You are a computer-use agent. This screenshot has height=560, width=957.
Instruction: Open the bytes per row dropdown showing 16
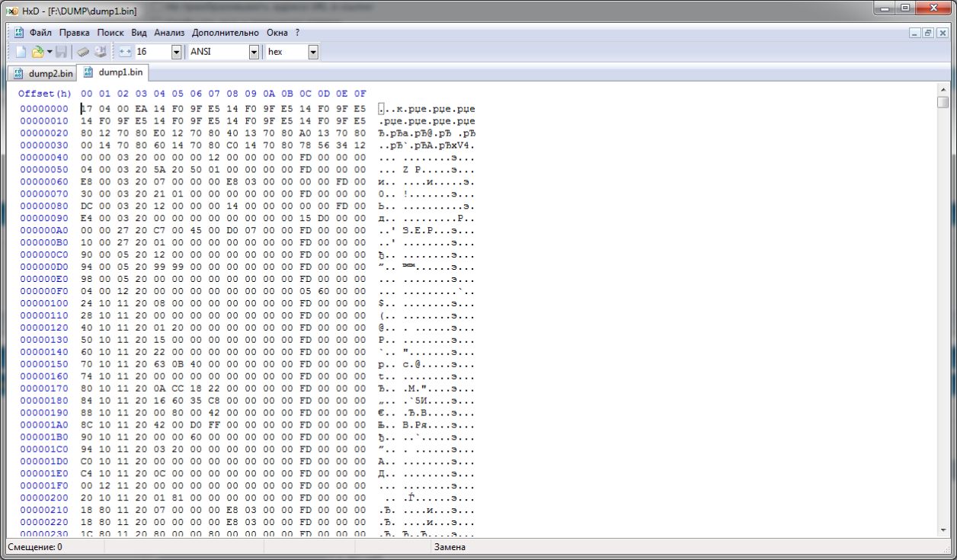177,52
